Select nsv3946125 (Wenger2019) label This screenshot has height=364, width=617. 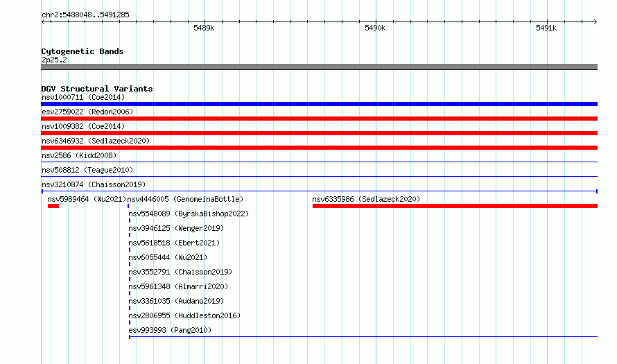(x=176, y=228)
